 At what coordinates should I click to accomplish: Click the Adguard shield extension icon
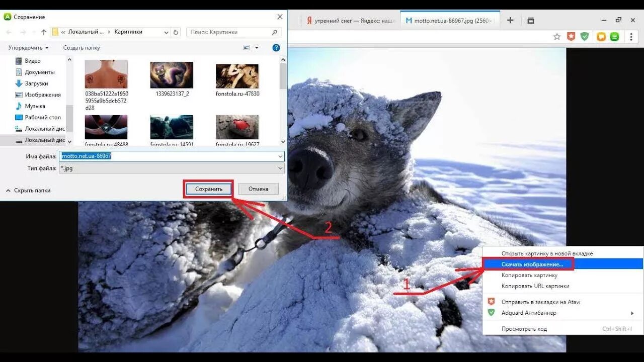pos(584,36)
